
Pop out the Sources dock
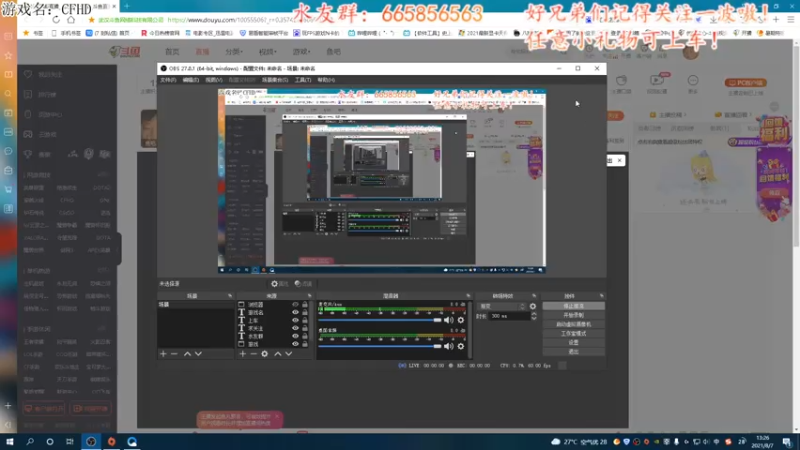point(309,296)
